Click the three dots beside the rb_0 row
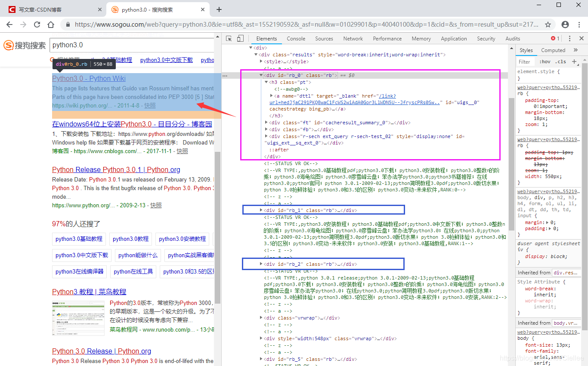This screenshot has width=588, height=366. coord(225,75)
